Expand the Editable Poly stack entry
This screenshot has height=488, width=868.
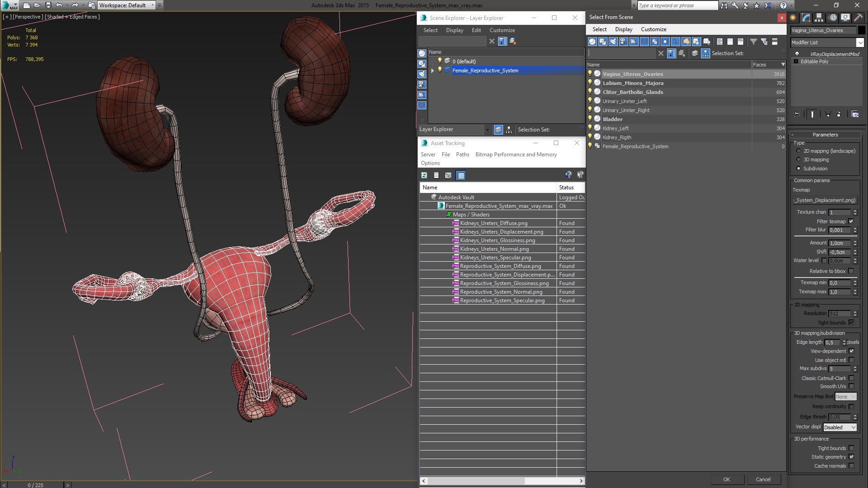(796, 61)
